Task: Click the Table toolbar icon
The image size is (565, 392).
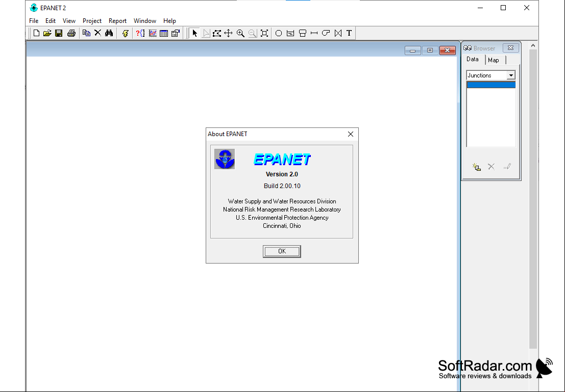Action: (x=164, y=33)
